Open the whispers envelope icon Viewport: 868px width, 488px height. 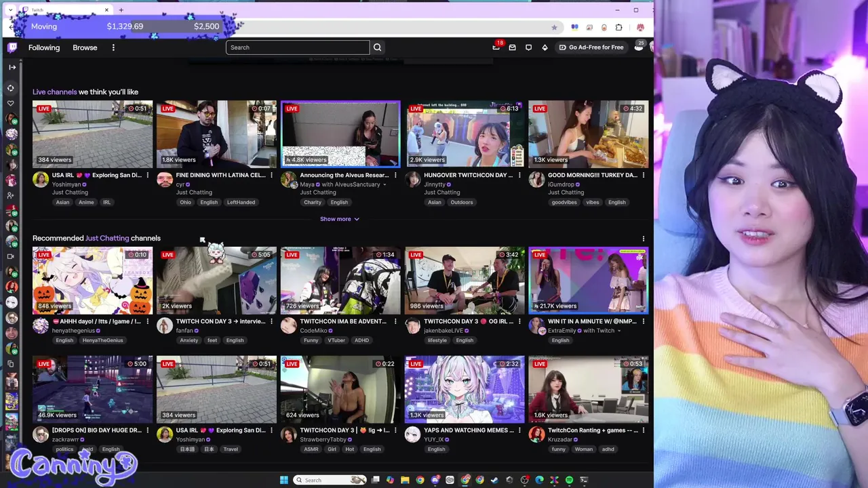pyautogui.click(x=512, y=47)
